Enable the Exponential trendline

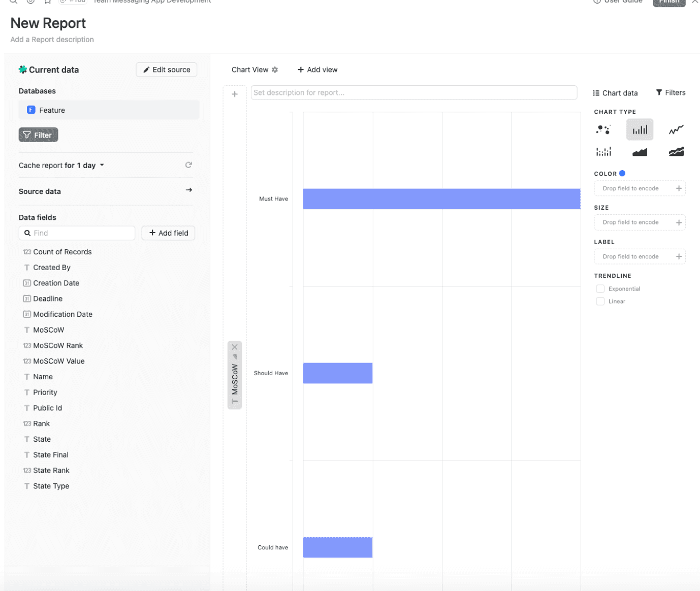(x=600, y=288)
